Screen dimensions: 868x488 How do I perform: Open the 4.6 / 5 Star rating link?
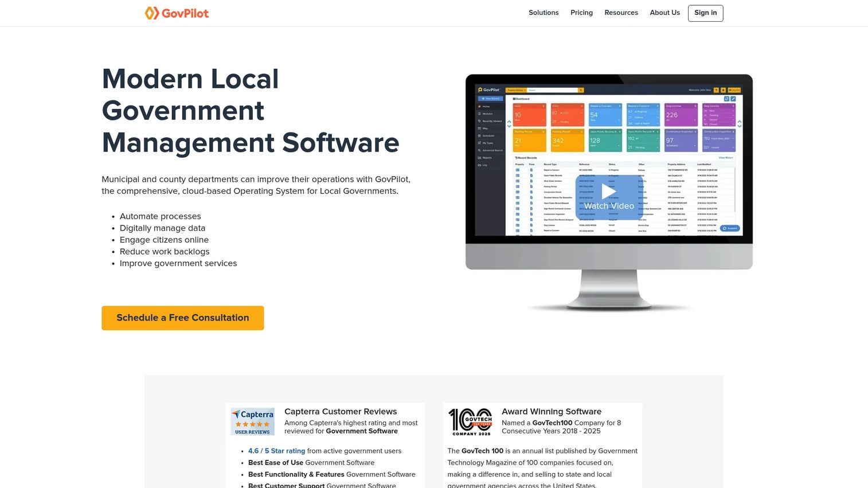[276, 451]
